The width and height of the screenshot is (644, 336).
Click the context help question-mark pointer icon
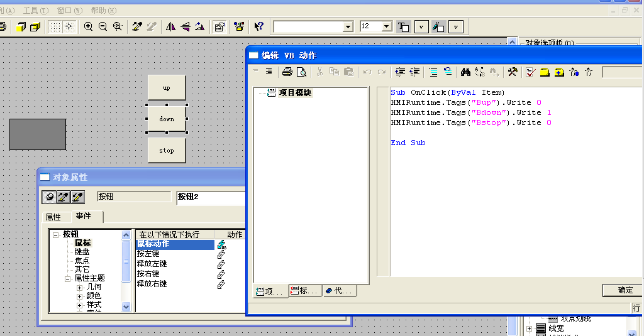coord(258,26)
